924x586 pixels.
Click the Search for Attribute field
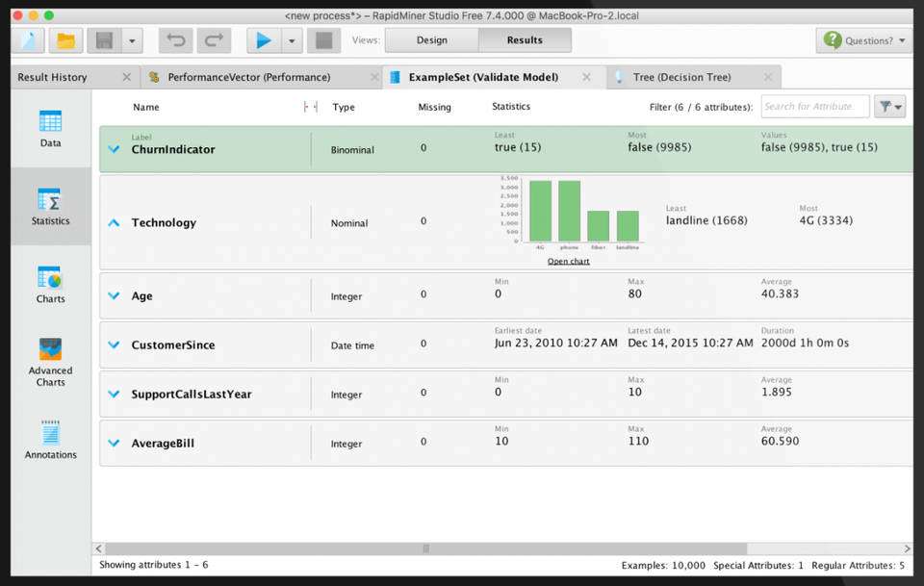point(814,107)
